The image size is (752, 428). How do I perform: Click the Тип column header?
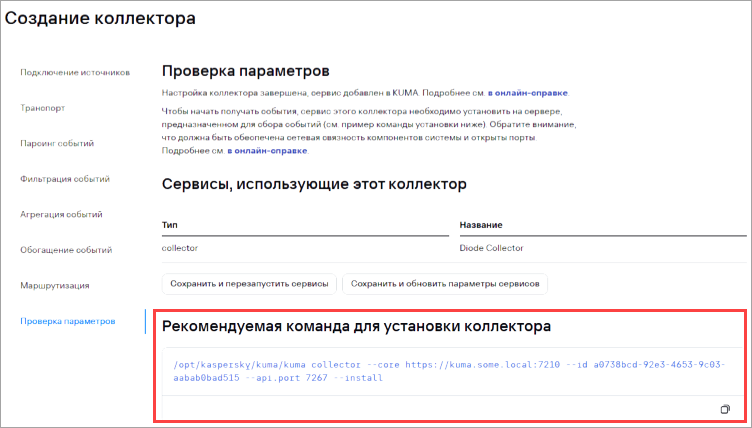click(x=170, y=225)
